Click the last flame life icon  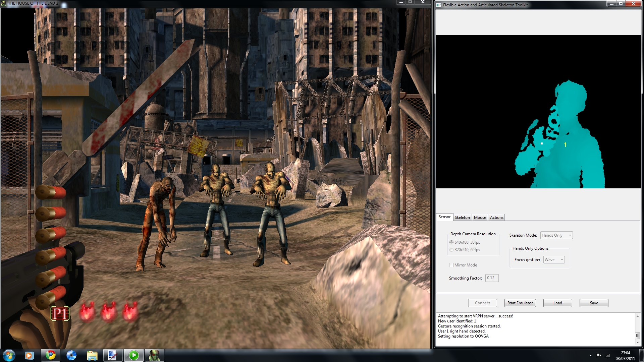pos(130,312)
